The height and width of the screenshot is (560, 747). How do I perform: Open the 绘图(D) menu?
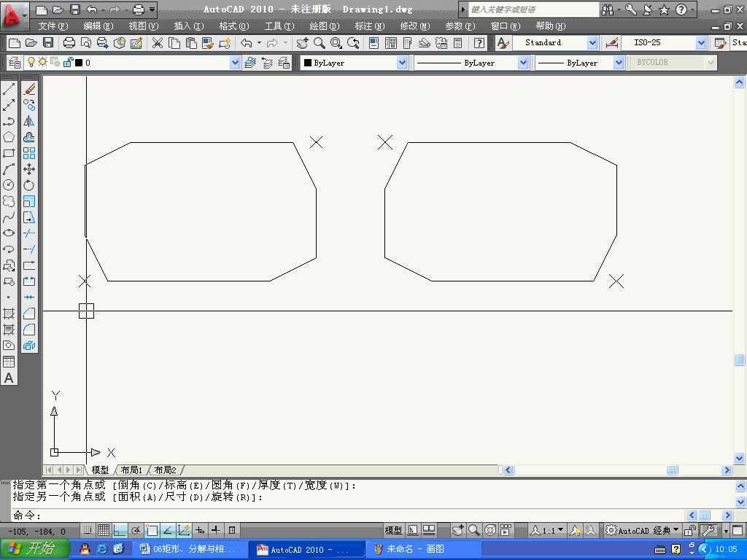[x=325, y=26]
